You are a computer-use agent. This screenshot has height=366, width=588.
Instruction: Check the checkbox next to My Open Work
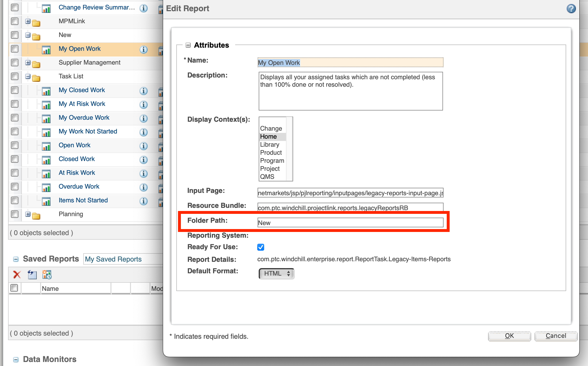15,49
